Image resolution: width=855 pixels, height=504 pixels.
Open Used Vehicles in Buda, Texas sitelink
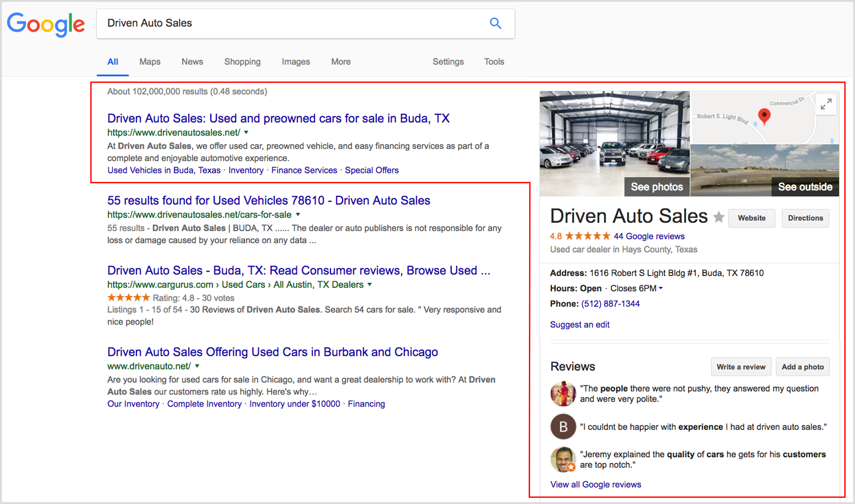click(x=164, y=170)
